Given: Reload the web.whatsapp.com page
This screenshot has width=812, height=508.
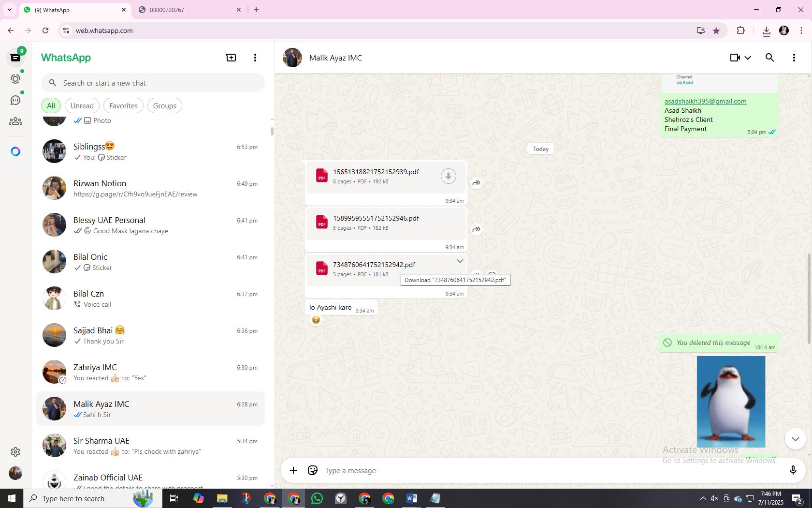Looking at the screenshot, I should click(x=45, y=30).
